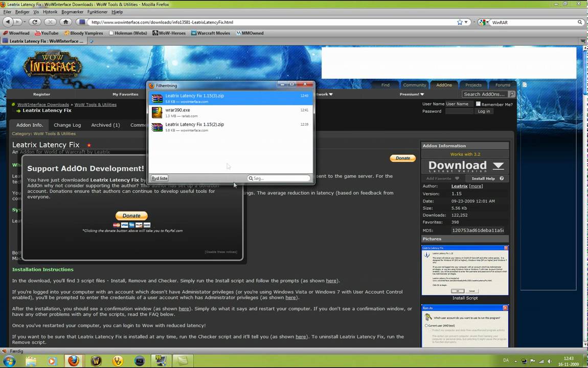Open the Filer menu
This screenshot has width=588, height=368.
tap(7, 12)
